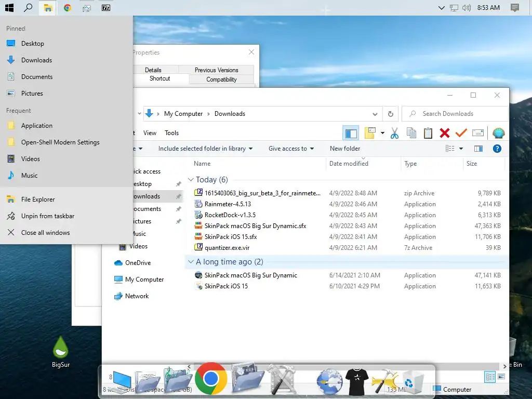Collapse the A long time ago group
The width and height of the screenshot is (532, 399).
click(x=191, y=262)
